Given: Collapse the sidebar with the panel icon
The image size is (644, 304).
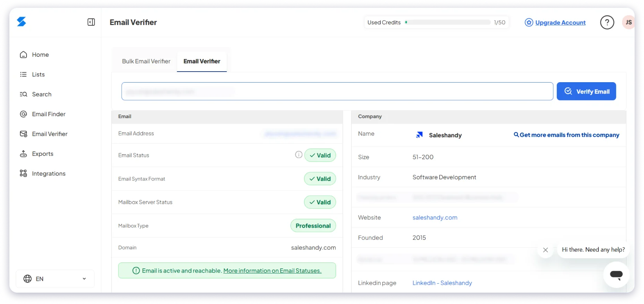Looking at the screenshot, I should pyautogui.click(x=91, y=22).
